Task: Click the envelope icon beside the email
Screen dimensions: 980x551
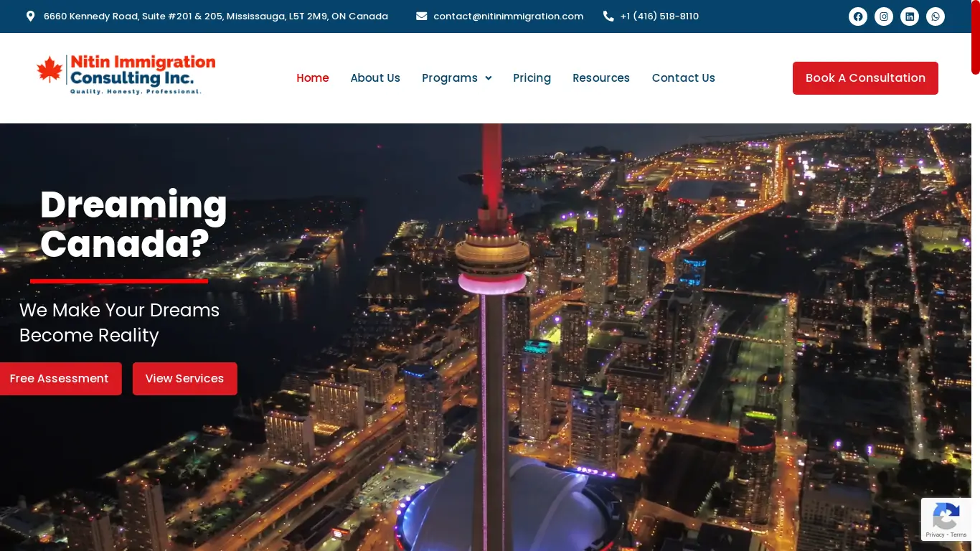Action: (423, 16)
